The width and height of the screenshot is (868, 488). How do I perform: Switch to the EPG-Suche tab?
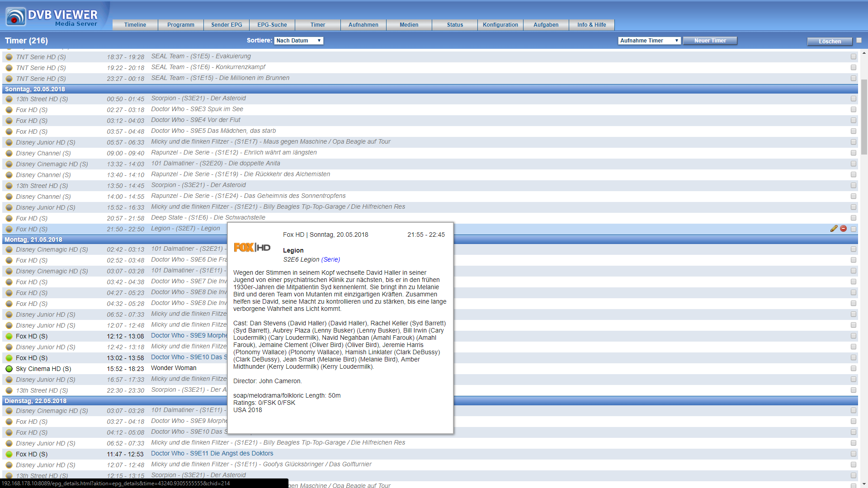pyautogui.click(x=272, y=25)
